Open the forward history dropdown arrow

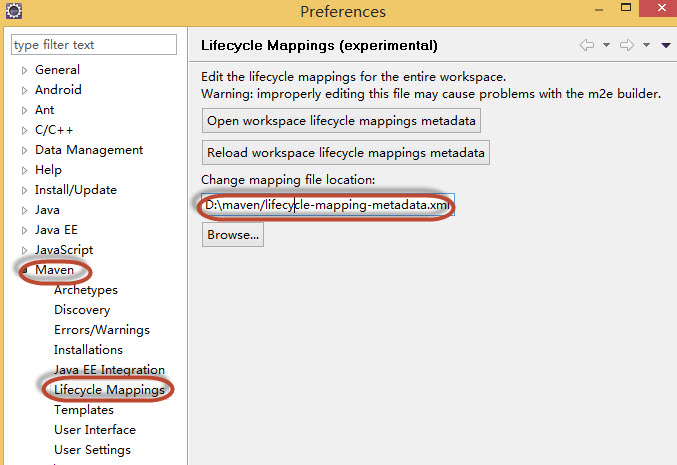(x=646, y=45)
